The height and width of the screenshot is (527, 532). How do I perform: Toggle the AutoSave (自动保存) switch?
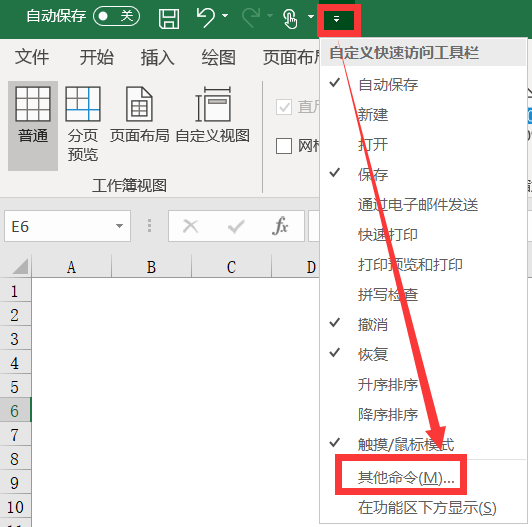116,16
